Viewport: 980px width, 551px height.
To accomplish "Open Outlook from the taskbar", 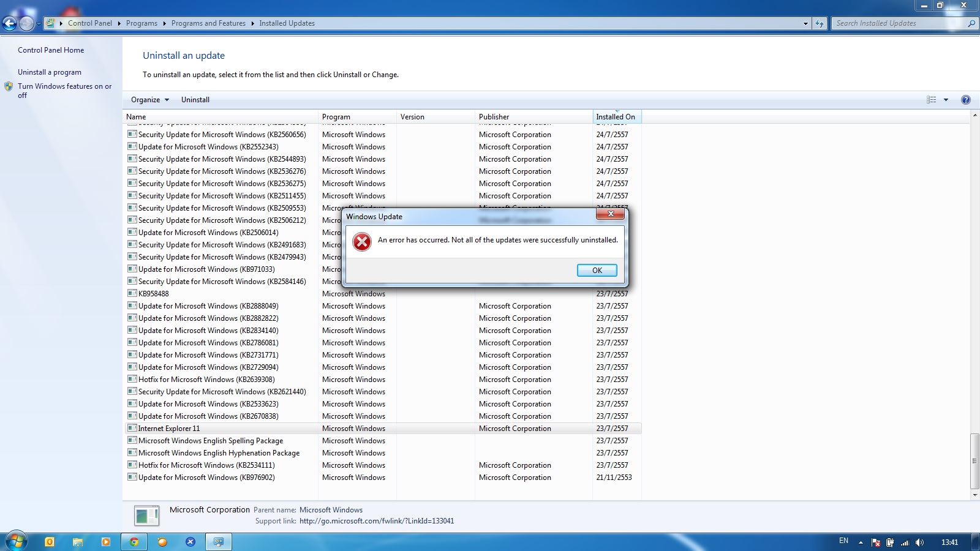I will click(50, 542).
